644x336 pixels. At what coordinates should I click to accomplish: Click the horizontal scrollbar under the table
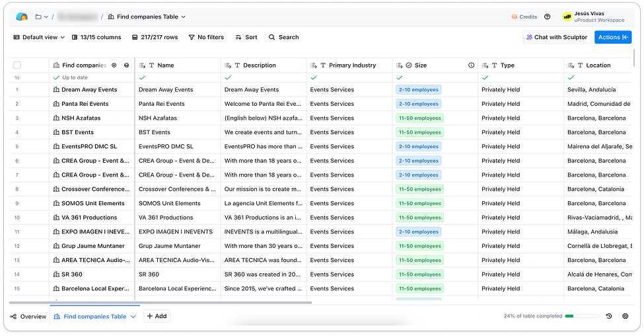point(161,303)
